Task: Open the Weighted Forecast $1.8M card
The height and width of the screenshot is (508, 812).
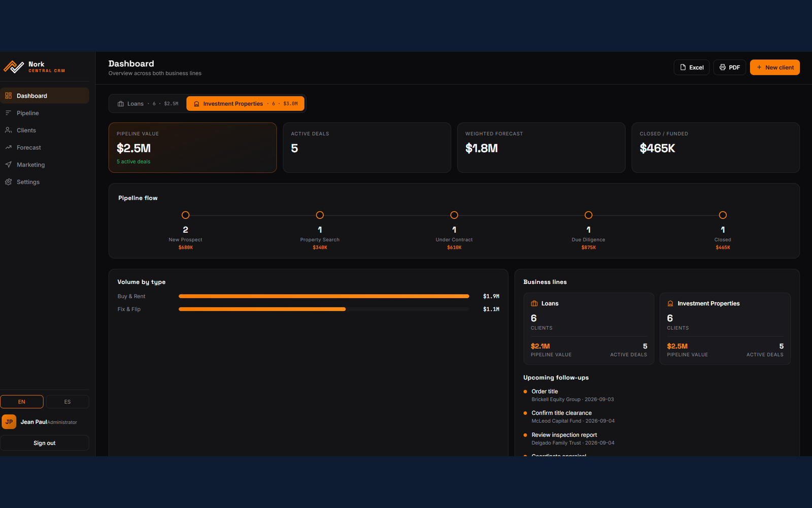Action: click(x=541, y=147)
